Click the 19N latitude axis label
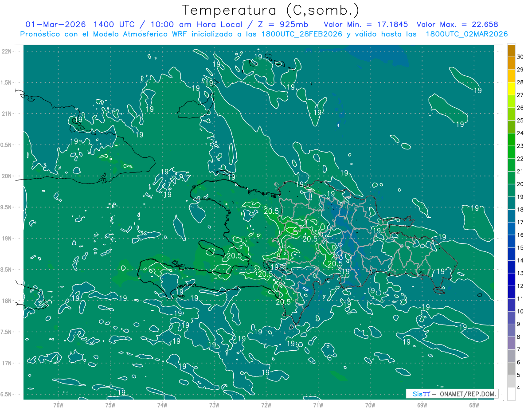532x411 pixels. click(8, 239)
